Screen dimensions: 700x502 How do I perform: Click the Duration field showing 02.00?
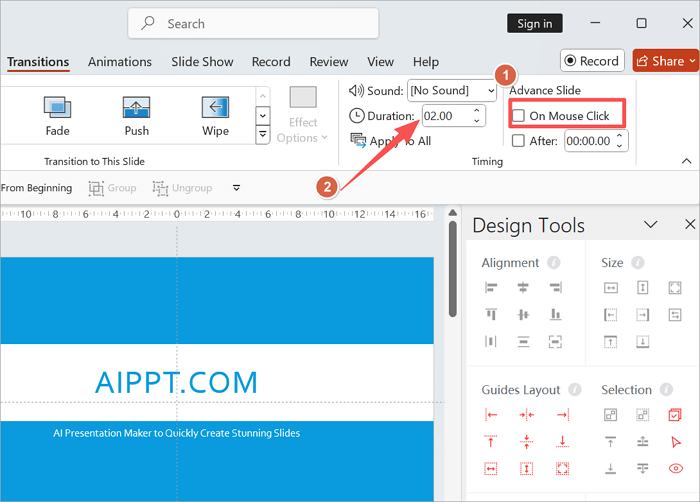coord(454,116)
